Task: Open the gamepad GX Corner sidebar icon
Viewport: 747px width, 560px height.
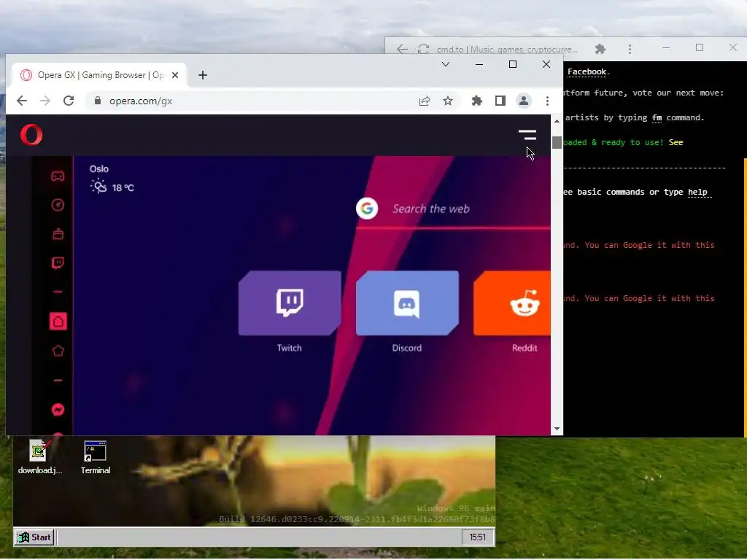Action: point(58,176)
